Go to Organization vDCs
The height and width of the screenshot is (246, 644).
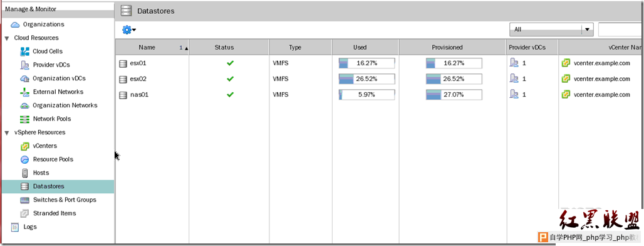tap(59, 78)
